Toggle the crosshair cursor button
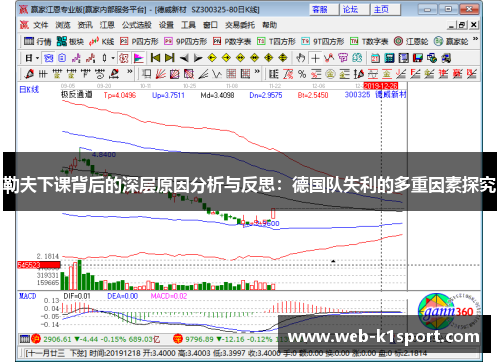This screenshot has height=362, width=500. click(315, 58)
